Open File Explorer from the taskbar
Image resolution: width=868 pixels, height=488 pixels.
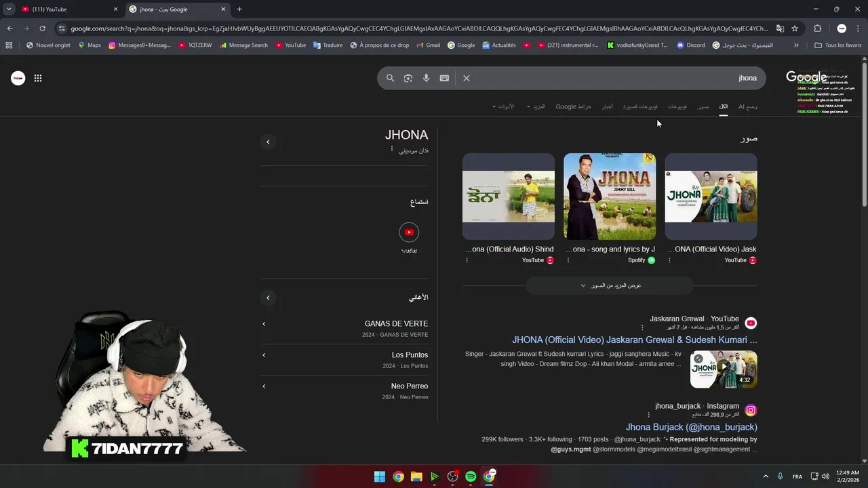pyautogui.click(x=416, y=476)
